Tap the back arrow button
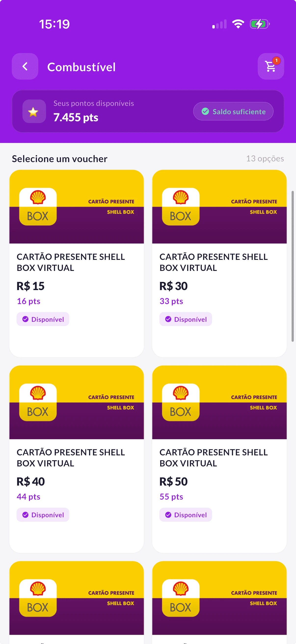The height and width of the screenshot is (644, 296). pos(25,67)
